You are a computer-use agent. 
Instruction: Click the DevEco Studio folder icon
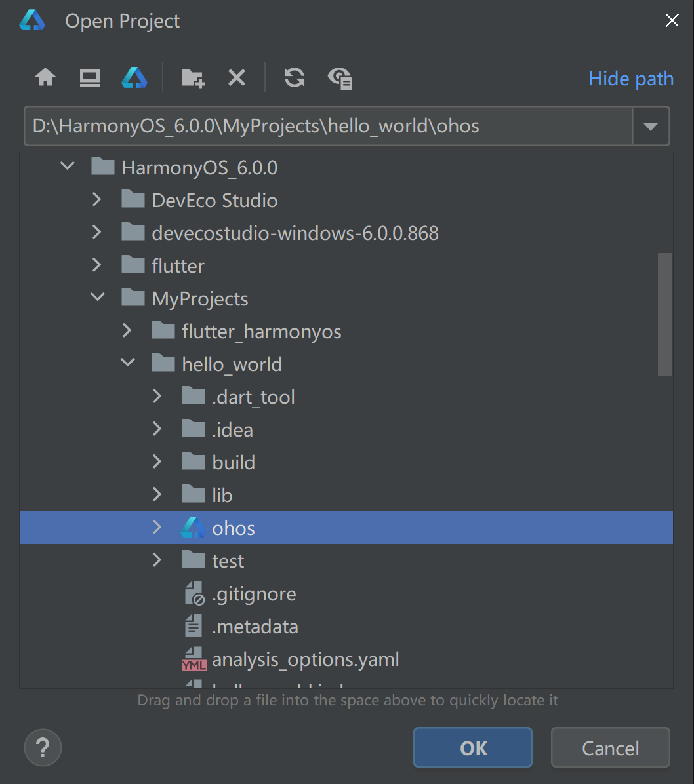tap(133, 199)
